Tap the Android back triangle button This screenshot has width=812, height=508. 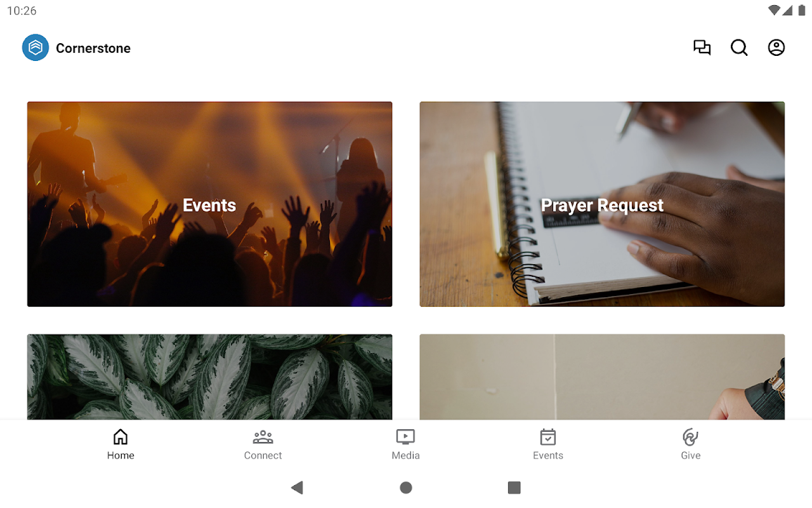297,488
